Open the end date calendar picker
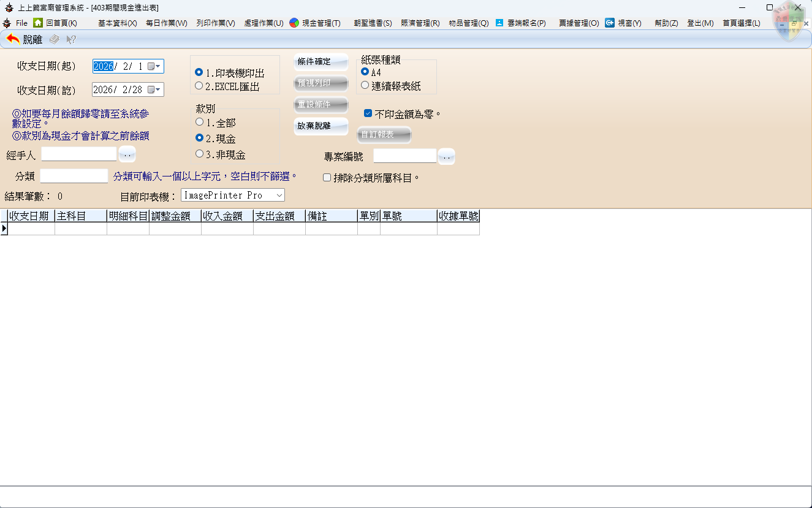Screen dimensions: 812x508 click(x=153, y=89)
